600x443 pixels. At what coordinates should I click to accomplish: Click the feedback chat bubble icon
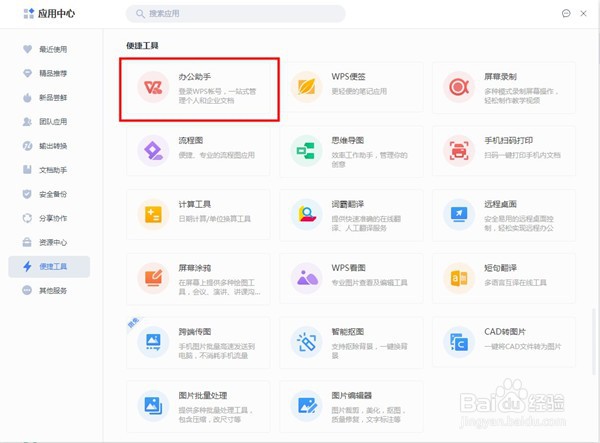pyautogui.click(x=566, y=13)
